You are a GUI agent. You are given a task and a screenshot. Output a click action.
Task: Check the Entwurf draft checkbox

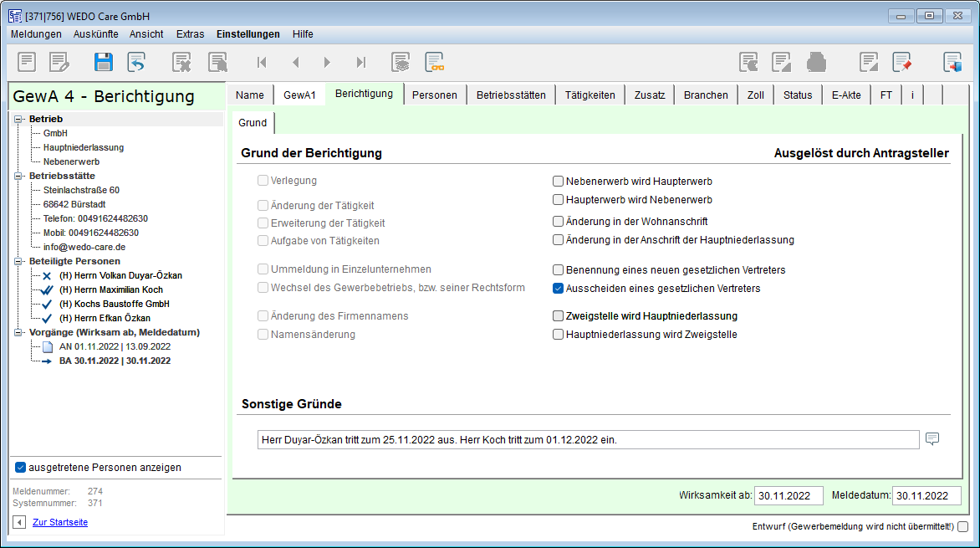coord(962,526)
